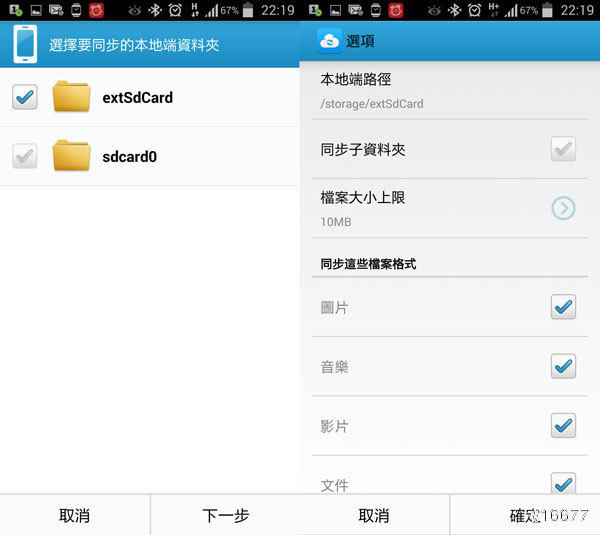Tap the battery icon in left status bar
This screenshot has height=535, width=600.
[x=248, y=10]
